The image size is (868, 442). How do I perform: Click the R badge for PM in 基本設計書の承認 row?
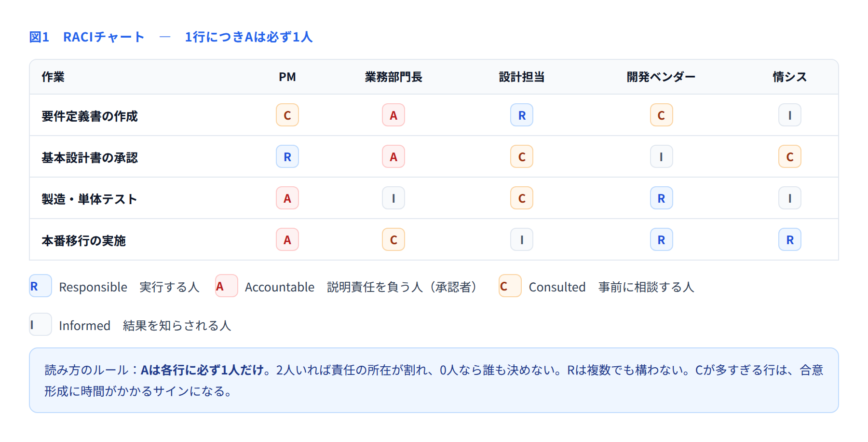tap(287, 157)
